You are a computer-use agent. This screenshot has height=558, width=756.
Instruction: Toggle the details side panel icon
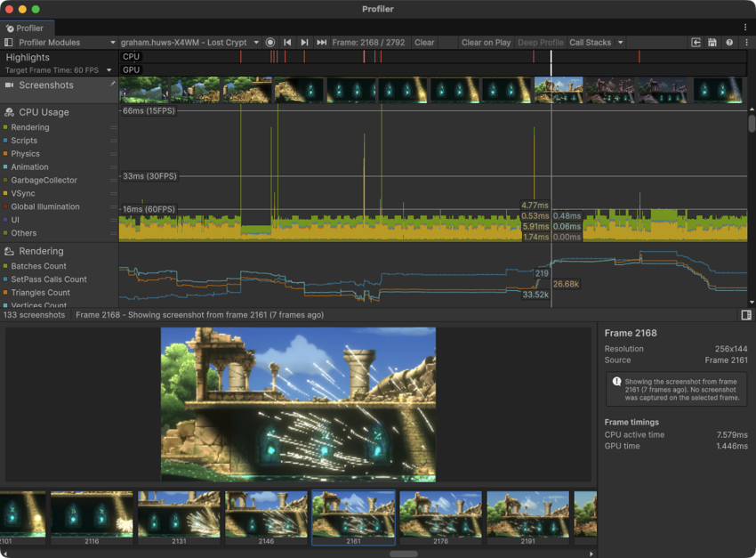pyautogui.click(x=746, y=315)
